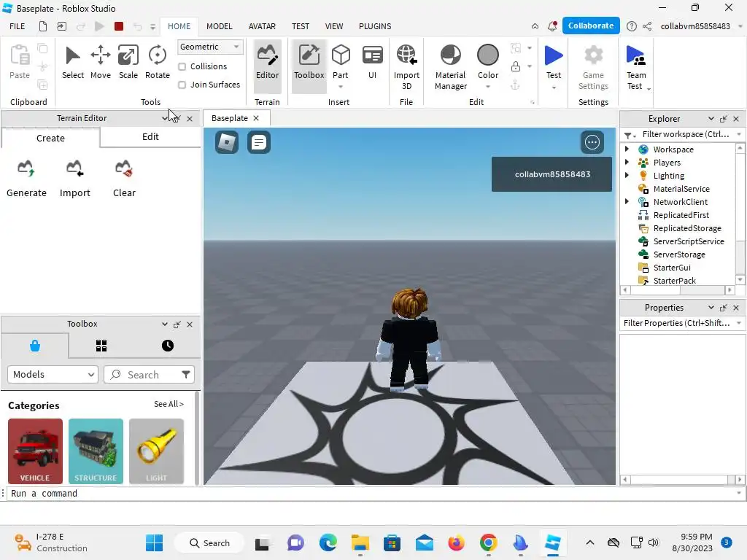Image resolution: width=747 pixels, height=560 pixels.
Task: Open the Toolbox Marketplace tab
Action: point(35,346)
